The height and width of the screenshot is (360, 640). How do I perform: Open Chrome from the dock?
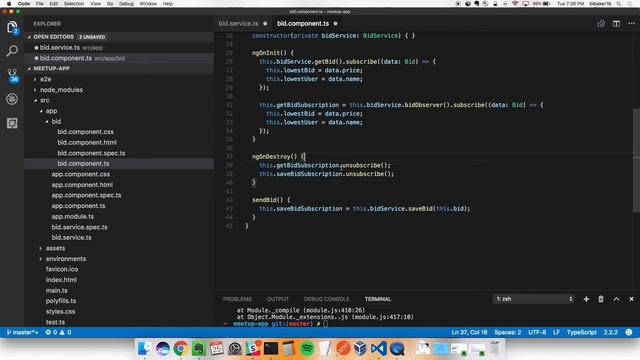point(180,349)
